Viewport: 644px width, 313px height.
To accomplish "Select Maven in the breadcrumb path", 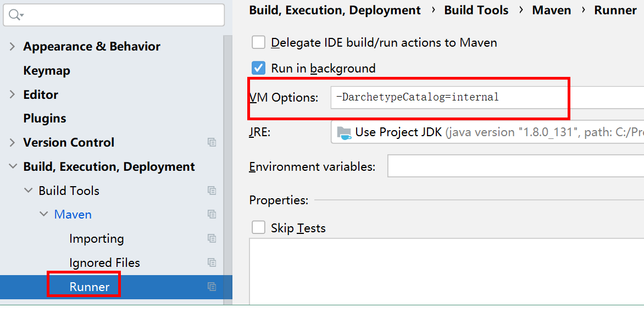I will tap(551, 10).
